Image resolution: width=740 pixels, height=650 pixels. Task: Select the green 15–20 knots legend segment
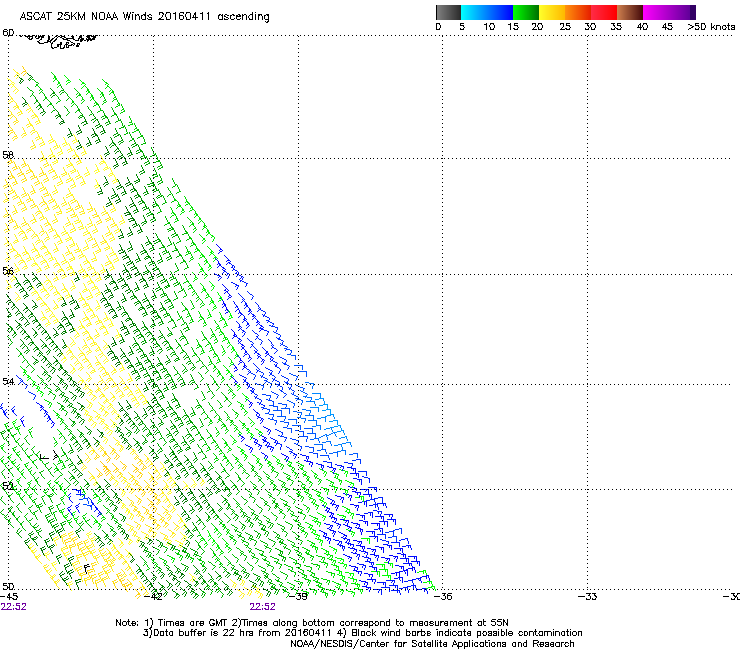coord(526,12)
